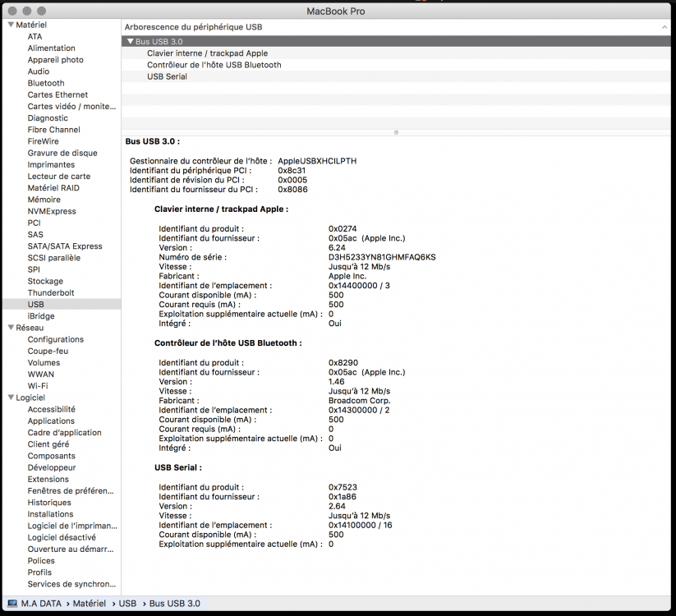This screenshot has height=616, width=676.
Task: Select Alimentation in the sidebar
Action: coord(51,48)
